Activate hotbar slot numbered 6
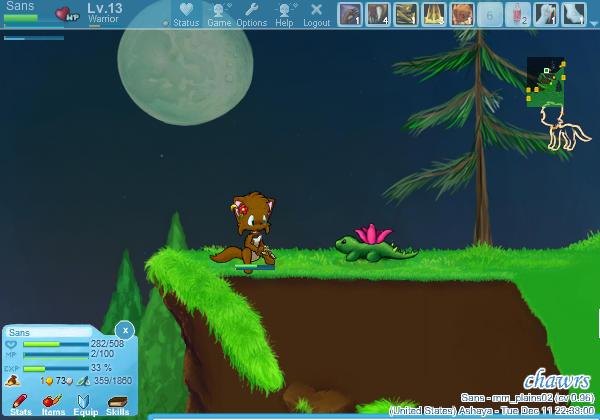The width and height of the screenshot is (600, 420). click(490, 14)
